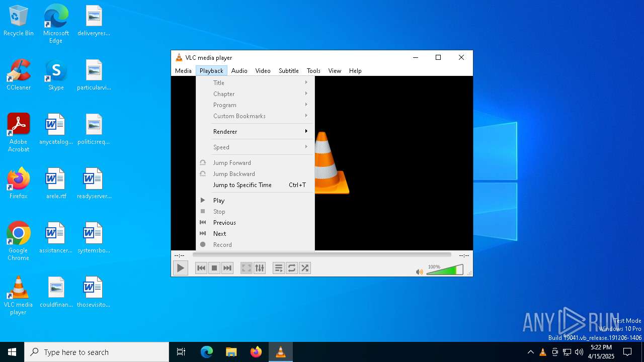Expand the Chapter submenu

[255, 94]
